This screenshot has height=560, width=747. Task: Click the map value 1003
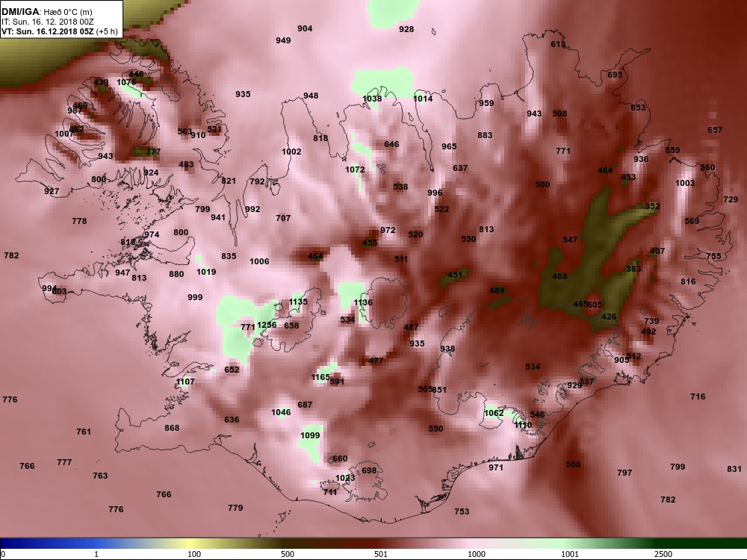point(685,184)
